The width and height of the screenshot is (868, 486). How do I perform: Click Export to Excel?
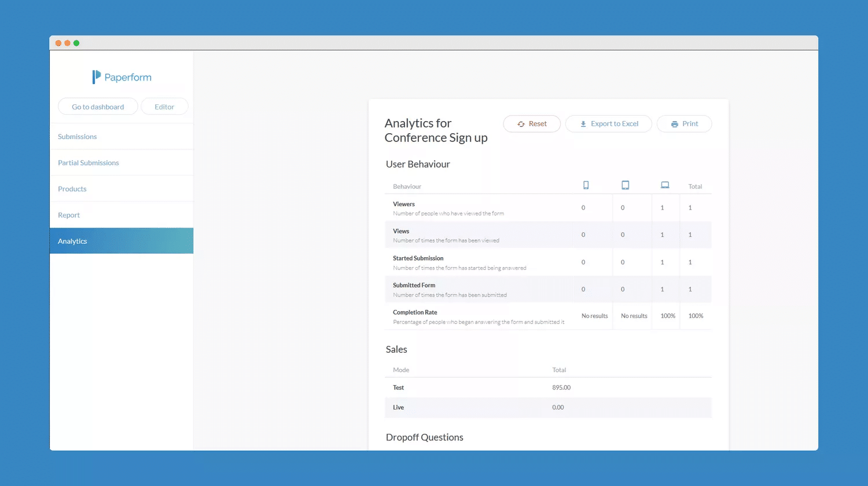point(608,123)
